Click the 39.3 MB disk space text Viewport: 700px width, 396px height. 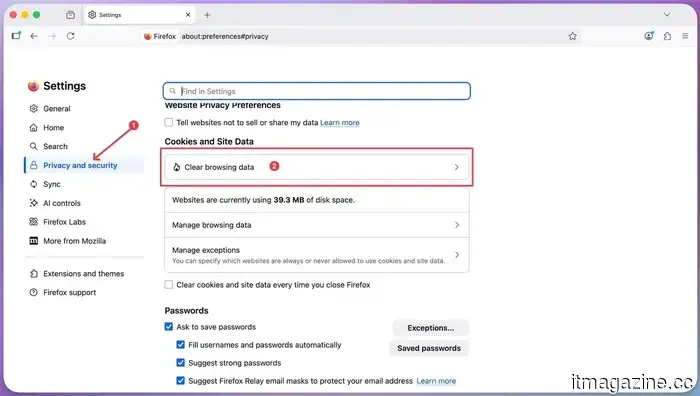tap(289, 200)
